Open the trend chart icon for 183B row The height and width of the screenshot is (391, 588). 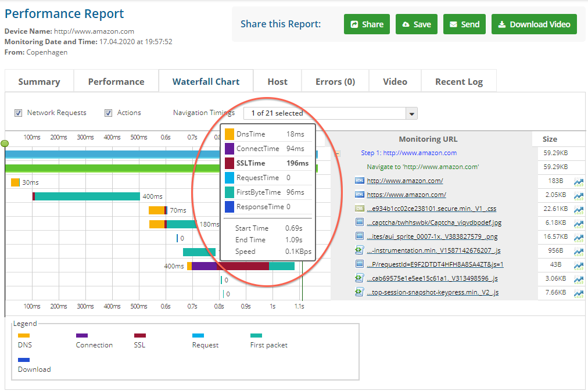click(x=579, y=182)
